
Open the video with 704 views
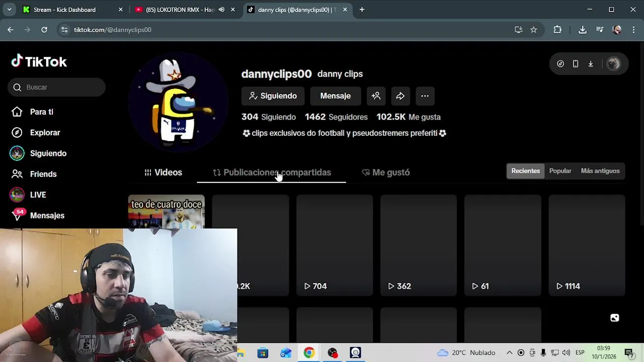click(x=335, y=245)
